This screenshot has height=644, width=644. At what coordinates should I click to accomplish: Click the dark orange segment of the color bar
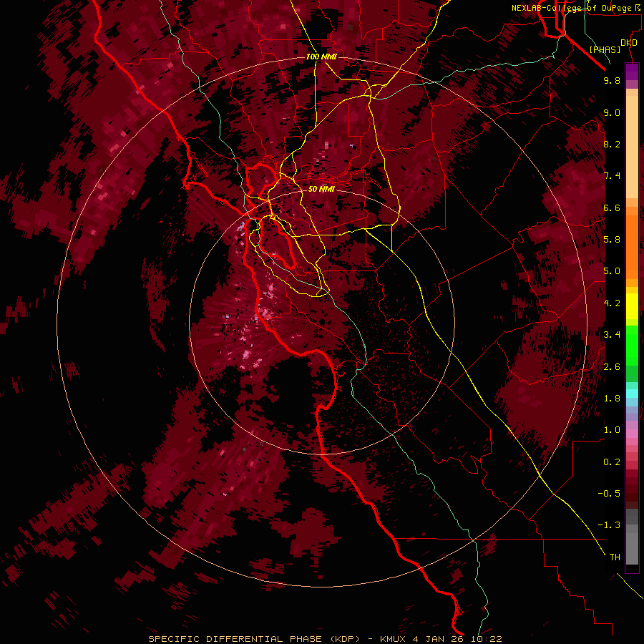632,248
